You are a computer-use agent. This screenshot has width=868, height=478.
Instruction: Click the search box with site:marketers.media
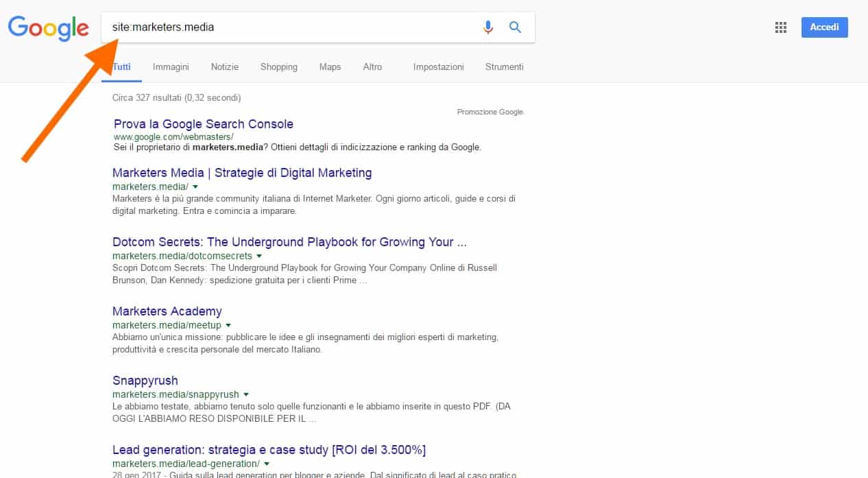click(x=288, y=27)
